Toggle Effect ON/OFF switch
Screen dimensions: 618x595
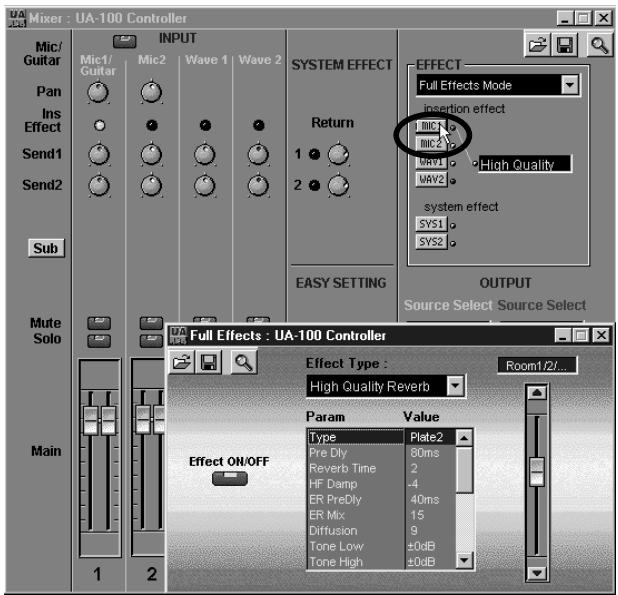coord(230,479)
